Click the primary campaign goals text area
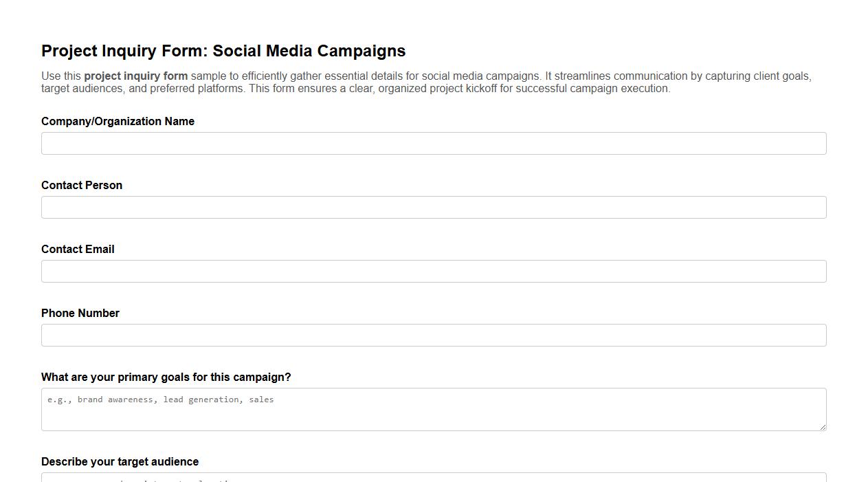The image size is (868, 482). [x=434, y=409]
